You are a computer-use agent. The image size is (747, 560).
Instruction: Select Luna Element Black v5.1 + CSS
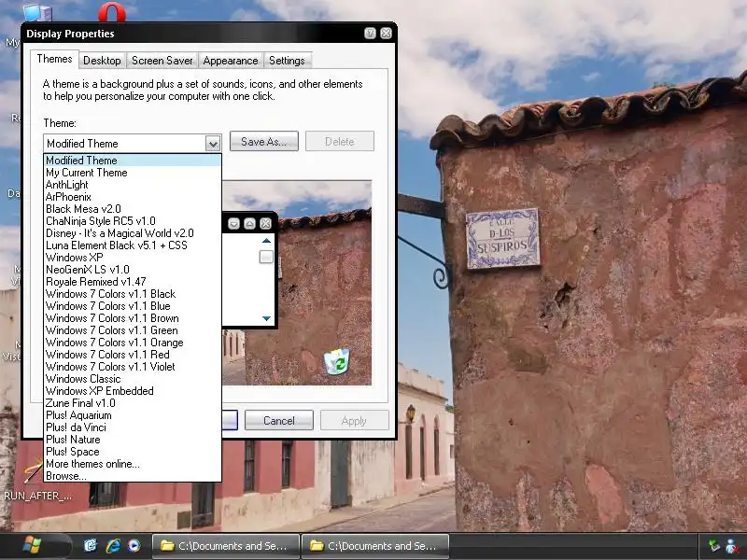[x=133, y=245]
